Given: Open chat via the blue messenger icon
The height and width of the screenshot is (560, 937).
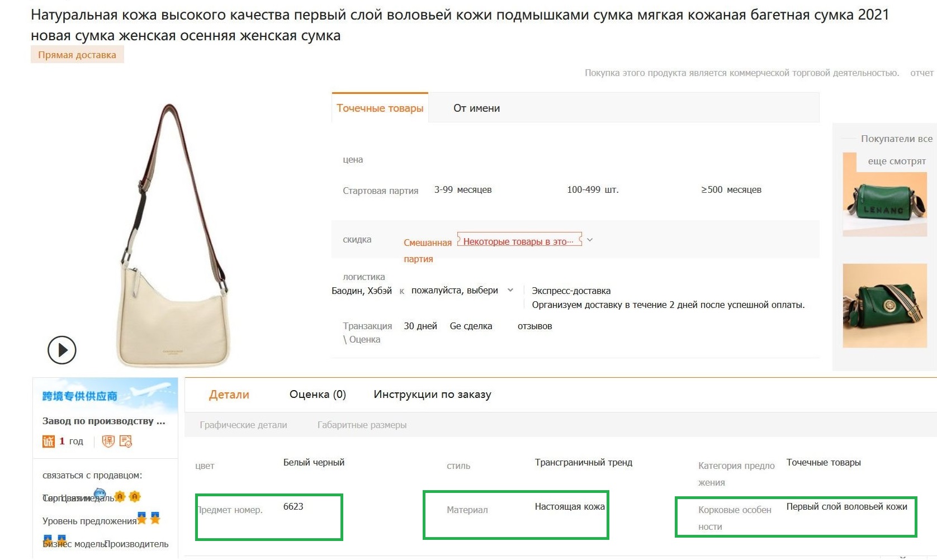Looking at the screenshot, I should tap(100, 493).
